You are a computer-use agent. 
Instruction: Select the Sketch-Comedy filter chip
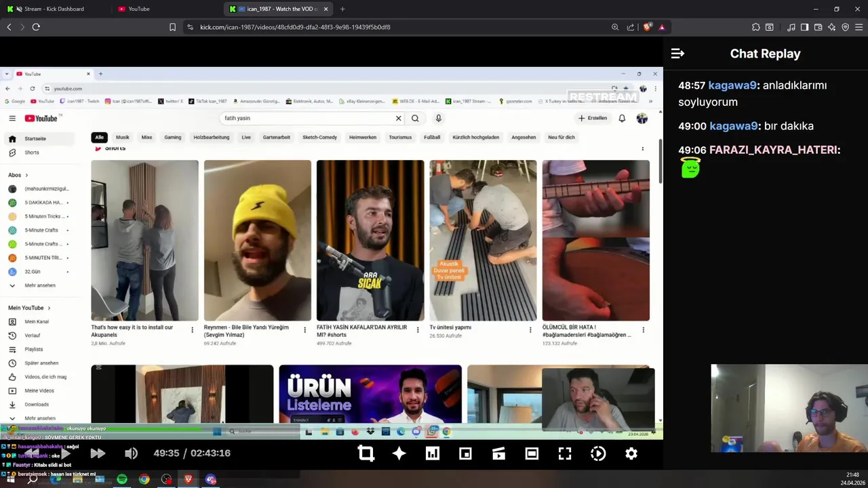319,137
